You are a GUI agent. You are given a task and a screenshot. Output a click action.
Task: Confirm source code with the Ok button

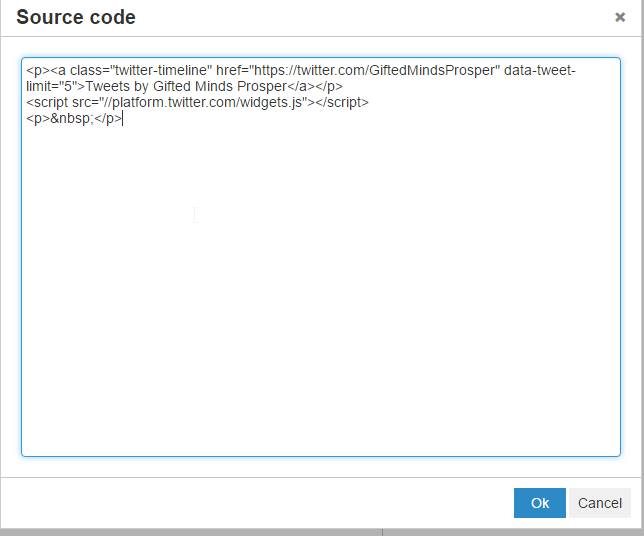tap(539, 503)
